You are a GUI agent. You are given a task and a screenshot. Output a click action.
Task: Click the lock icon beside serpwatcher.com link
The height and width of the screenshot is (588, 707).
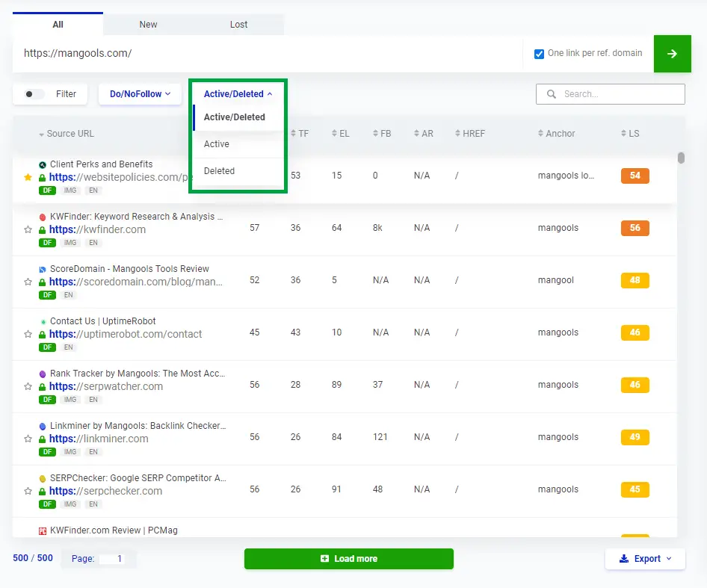[x=43, y=387]
